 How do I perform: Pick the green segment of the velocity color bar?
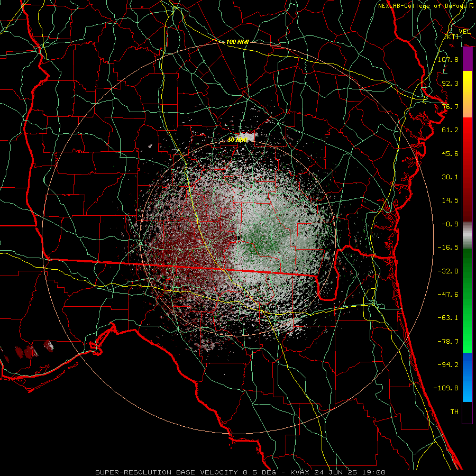pyautogui.click(x=467, y=300)
